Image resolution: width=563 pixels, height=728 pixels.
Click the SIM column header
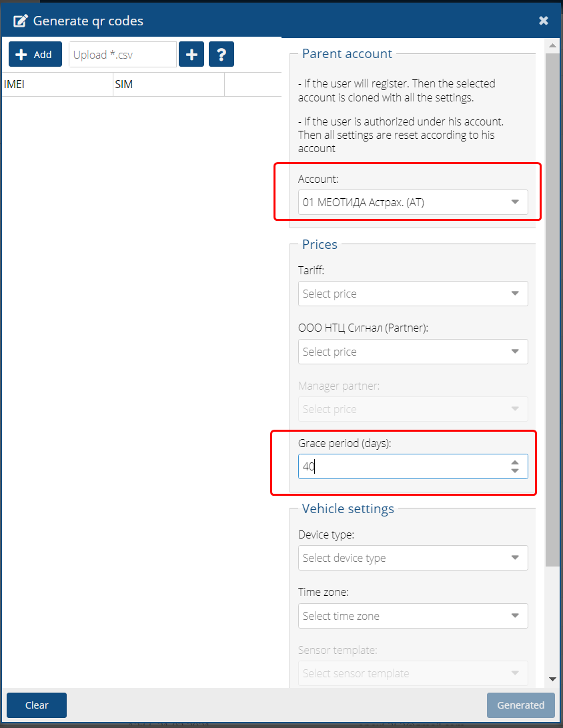168,85
